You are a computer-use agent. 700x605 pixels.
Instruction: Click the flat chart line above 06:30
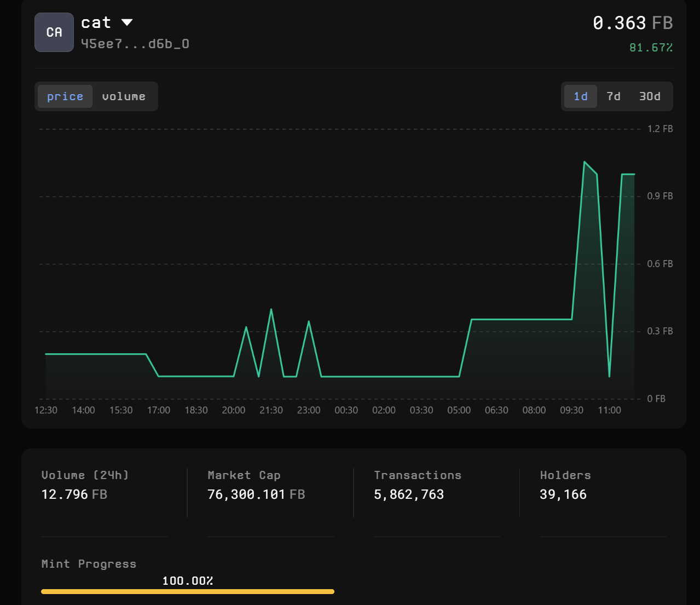496,319
